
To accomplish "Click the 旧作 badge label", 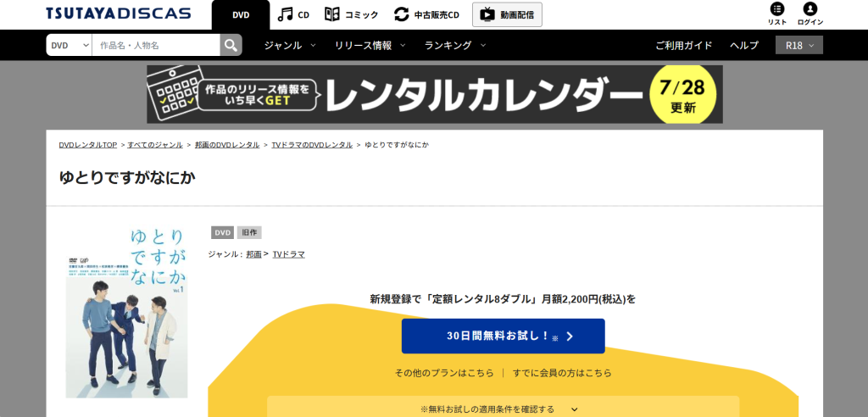I will coord(249,232).
